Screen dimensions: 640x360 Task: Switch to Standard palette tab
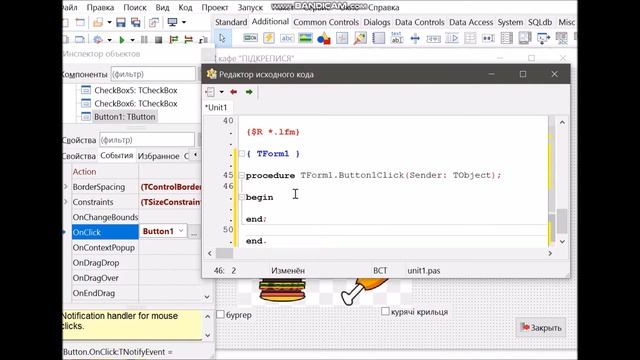coord(231,22)
